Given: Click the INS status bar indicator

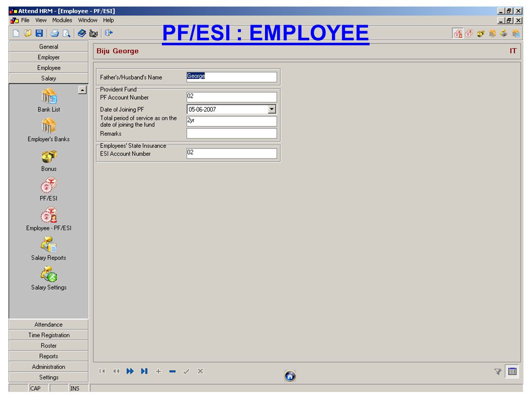Looking at the screenshot, I should tap(74, 388).
